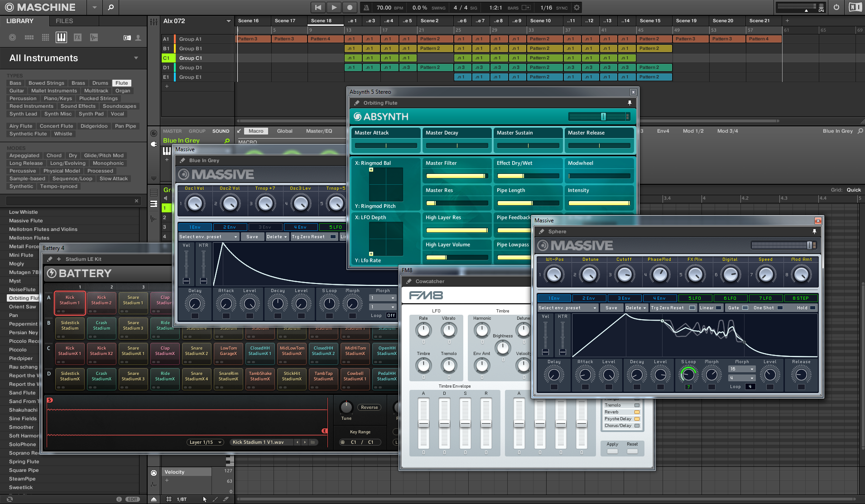
Task: Enable One Shot in Massive Sphere envelope
Action: 780,308
